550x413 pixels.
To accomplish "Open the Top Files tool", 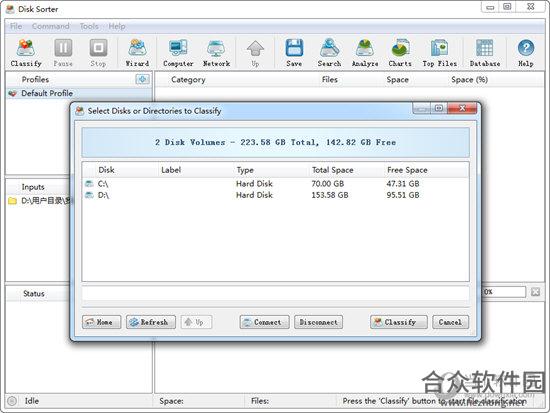I will coord(440,53).
